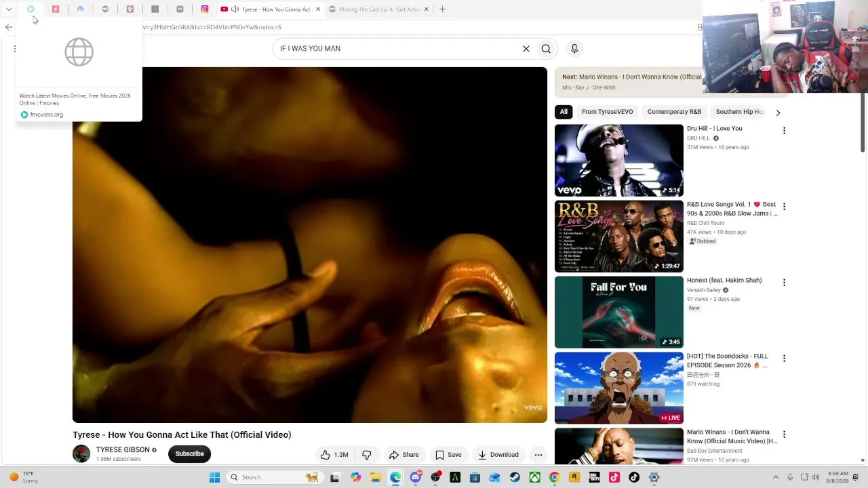Viewport: 868px width, 488px height.
Task: Open options menu for Dru Hill video
Action: [x=785, y=131]
